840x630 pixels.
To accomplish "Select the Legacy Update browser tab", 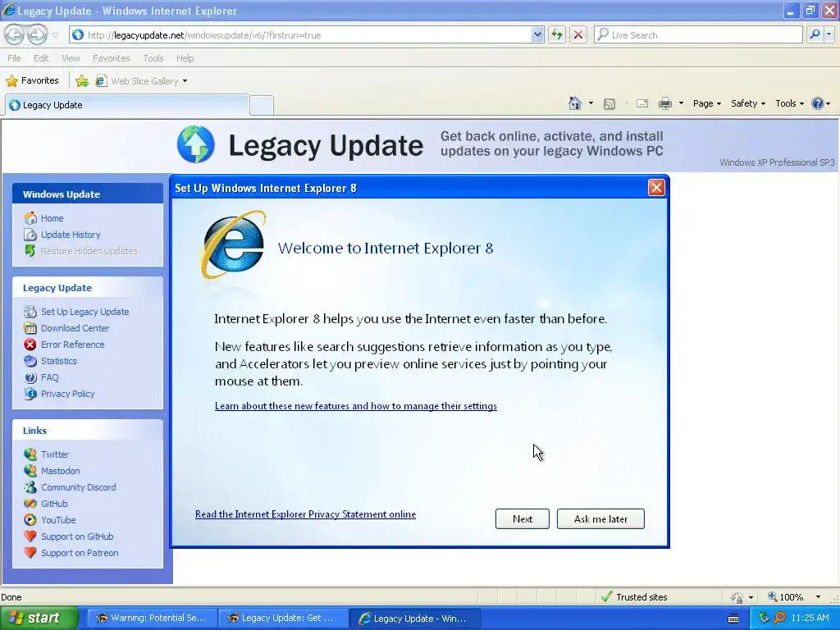I will (127, 105).
